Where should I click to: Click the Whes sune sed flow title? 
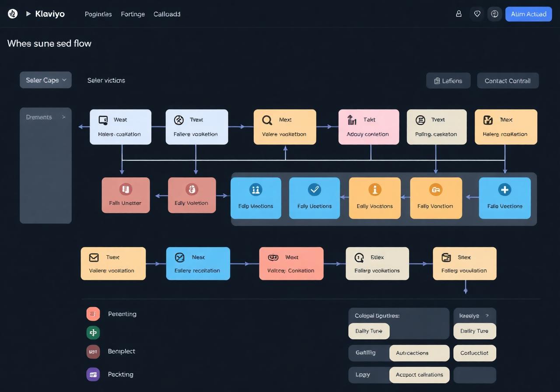[x=49, y=43]
